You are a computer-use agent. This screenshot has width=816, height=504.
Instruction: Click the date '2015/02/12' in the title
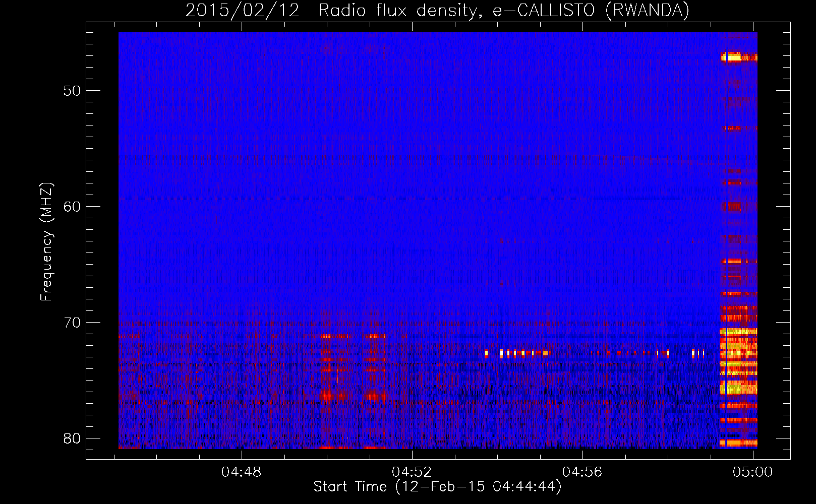pos(243,10)
